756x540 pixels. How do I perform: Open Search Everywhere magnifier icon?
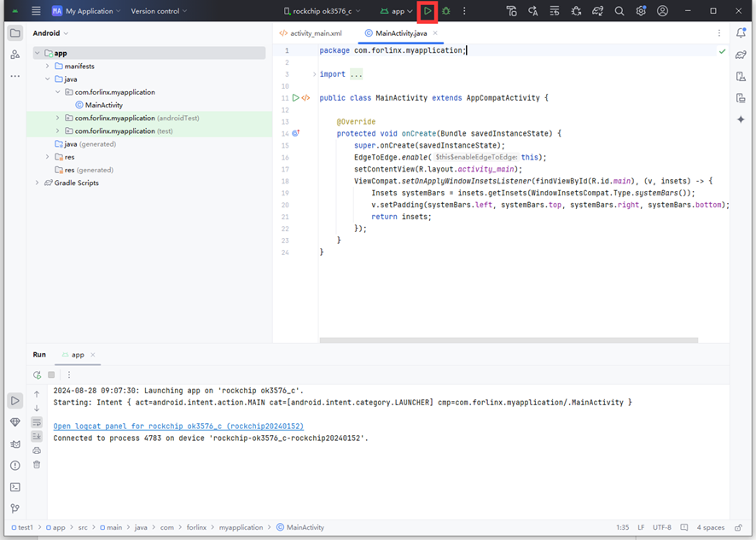coord(619,11)
